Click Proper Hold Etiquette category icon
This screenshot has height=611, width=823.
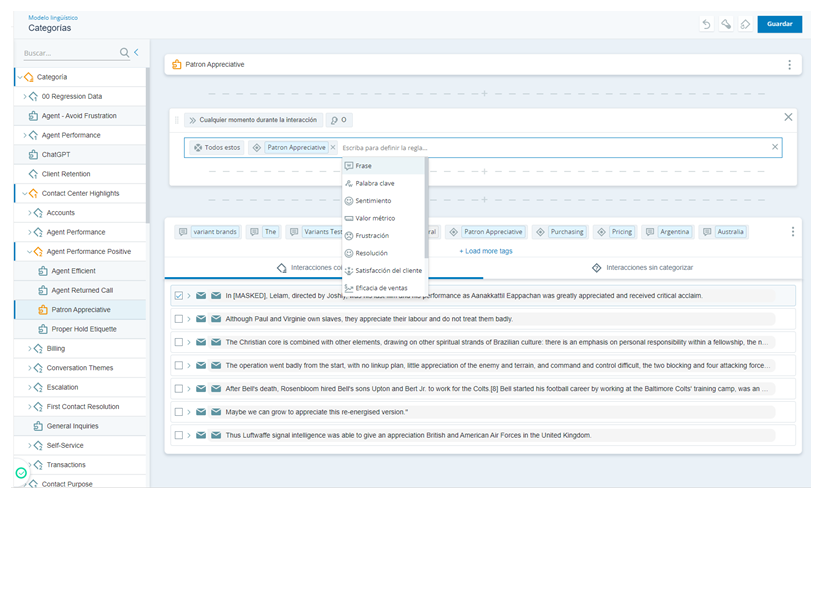point(43,329)
